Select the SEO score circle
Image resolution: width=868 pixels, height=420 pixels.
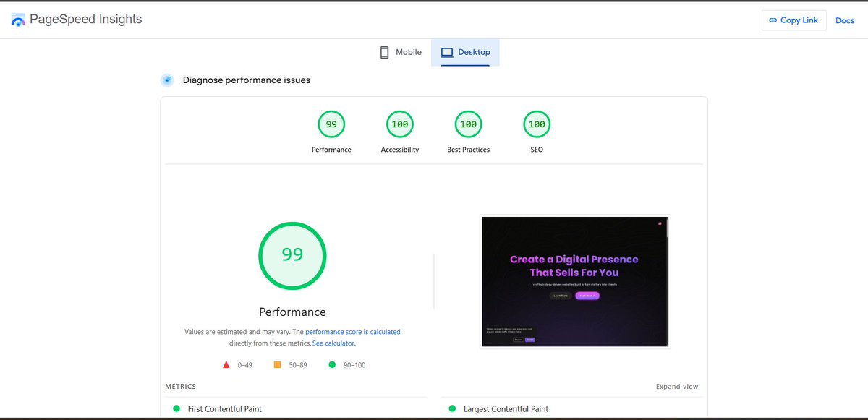536,124
